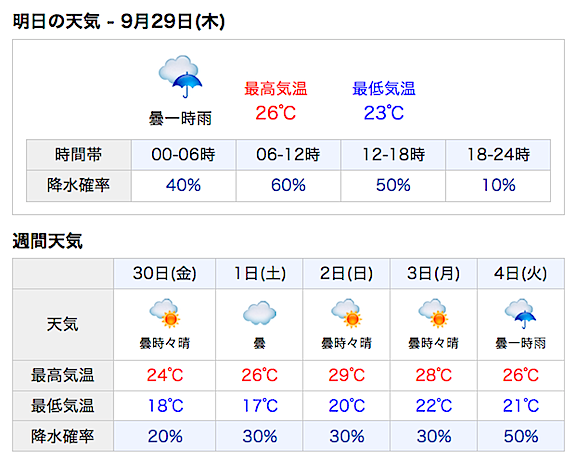Click the 曇一時雨 label under tomorrow's icon
Viewport: 576px width, 460px height.
[x=180, y=119]
